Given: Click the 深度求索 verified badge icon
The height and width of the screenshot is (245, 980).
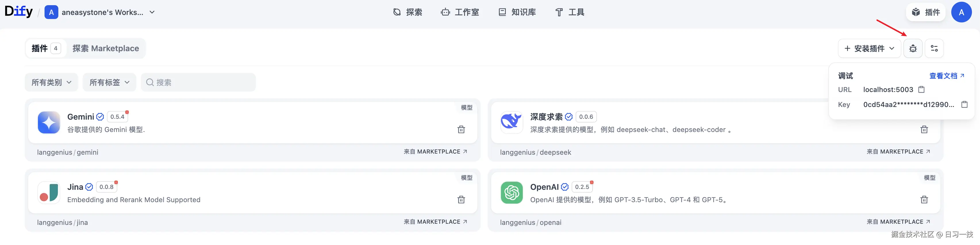Looking at the screenshot, I should (x=569, y=117).
